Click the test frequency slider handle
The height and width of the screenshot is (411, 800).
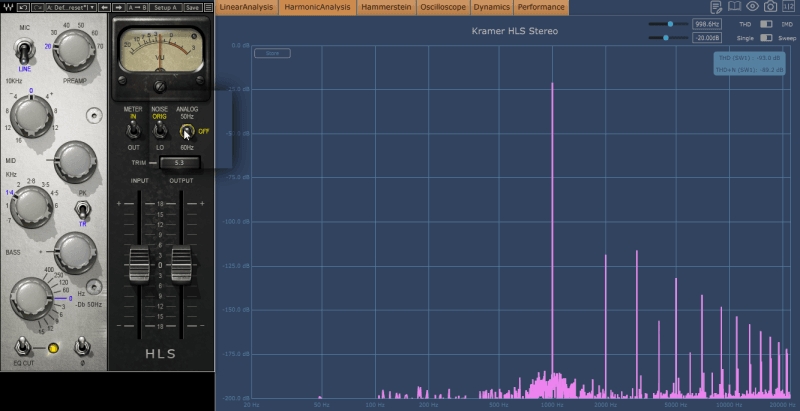670,24
